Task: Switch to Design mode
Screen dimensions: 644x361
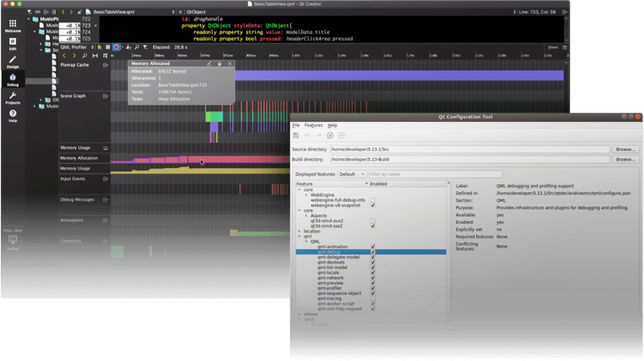Action: 12,61
